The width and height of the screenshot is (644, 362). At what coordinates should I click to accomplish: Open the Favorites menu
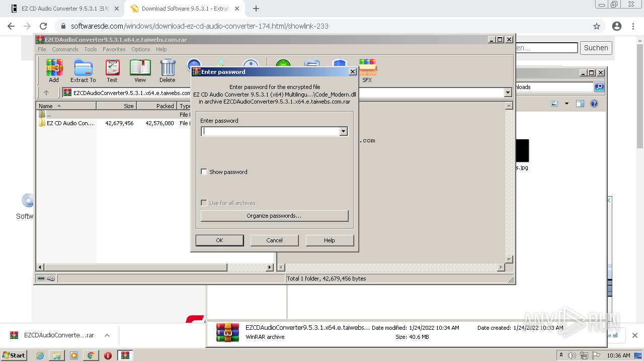(x=114, y=49)
